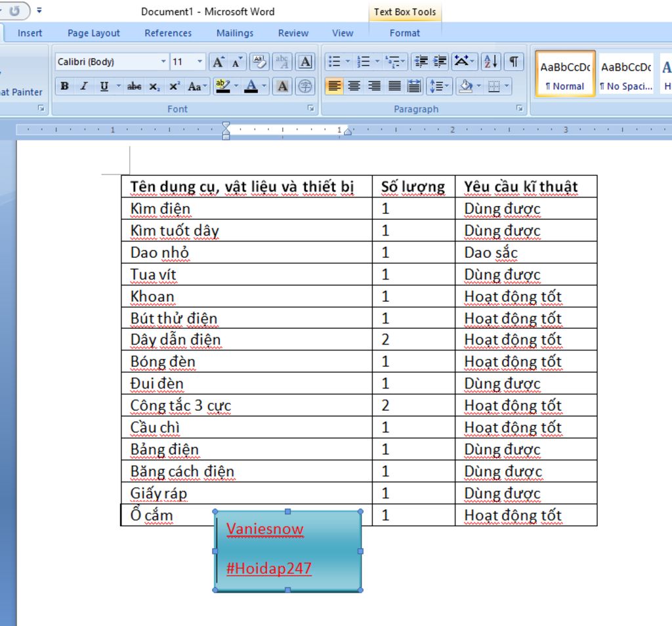Viewport: 672px width, 626px height.
Task: Center align the text
Action: pos(354,86)
